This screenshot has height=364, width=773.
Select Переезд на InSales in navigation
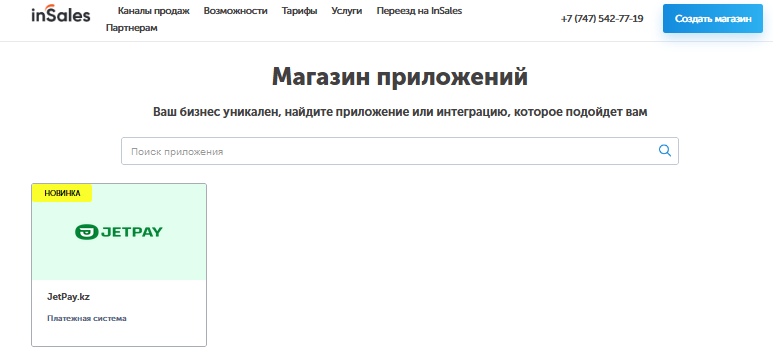(419, 11)
